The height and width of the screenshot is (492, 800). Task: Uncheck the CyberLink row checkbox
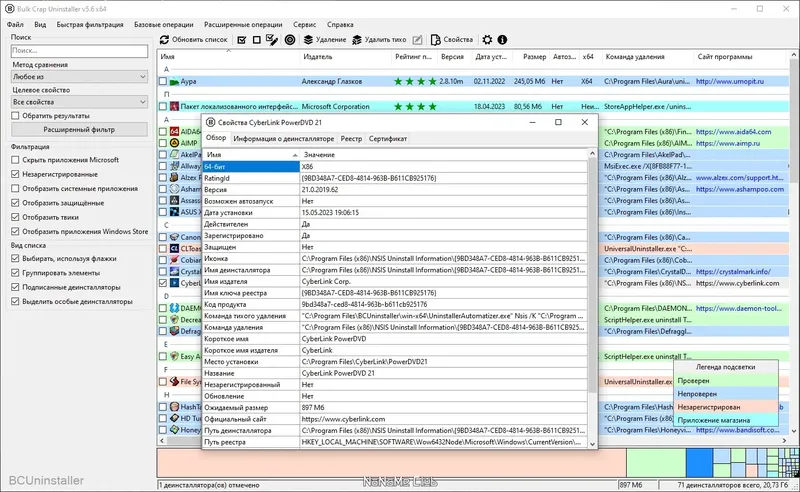click(x=163, y=283)
